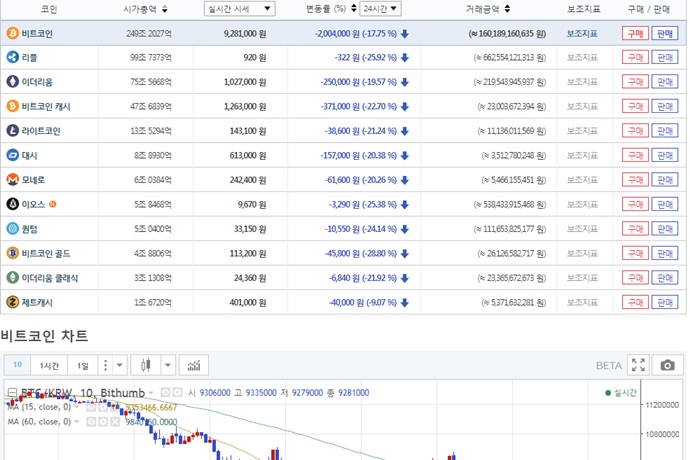The width and height of the screenshot is (690, 460).
Task: Click 249조 2027억 market cap value
Action: click(x=149, y=33)
